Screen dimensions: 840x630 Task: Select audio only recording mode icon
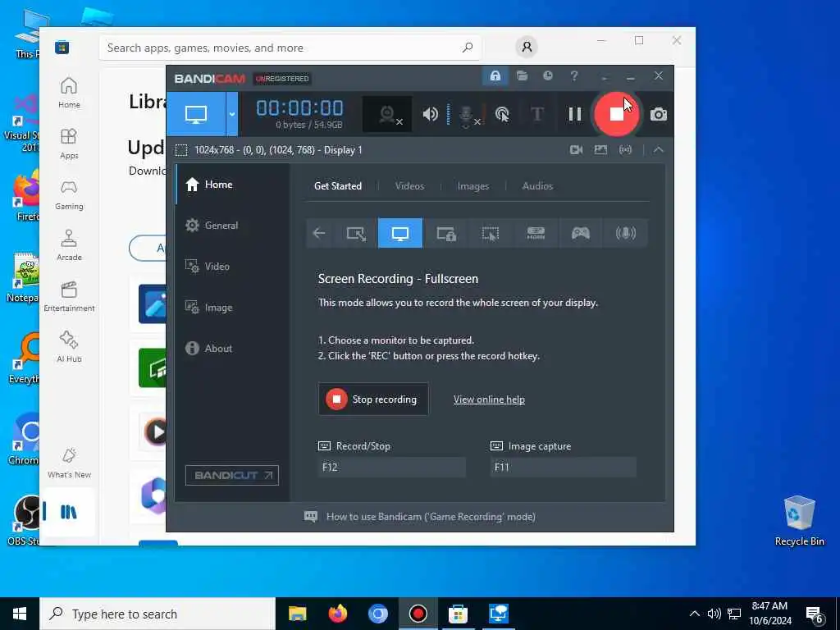pos(625,233)
